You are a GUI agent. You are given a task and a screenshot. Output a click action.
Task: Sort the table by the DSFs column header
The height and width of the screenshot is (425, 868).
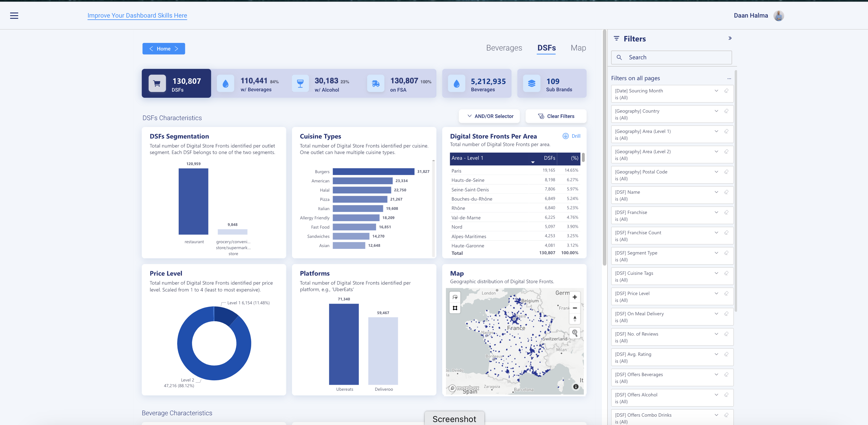pyautogui.click(x=549, y=158)
